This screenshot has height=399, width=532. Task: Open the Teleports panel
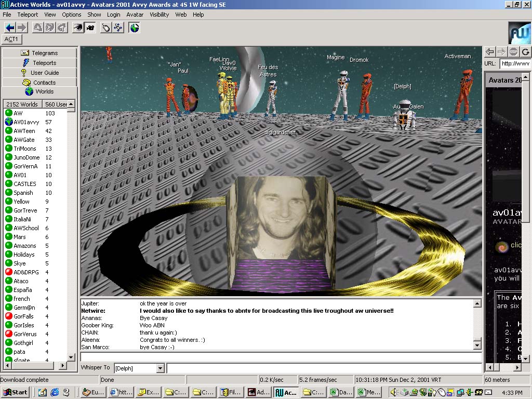tap(39, 63)
